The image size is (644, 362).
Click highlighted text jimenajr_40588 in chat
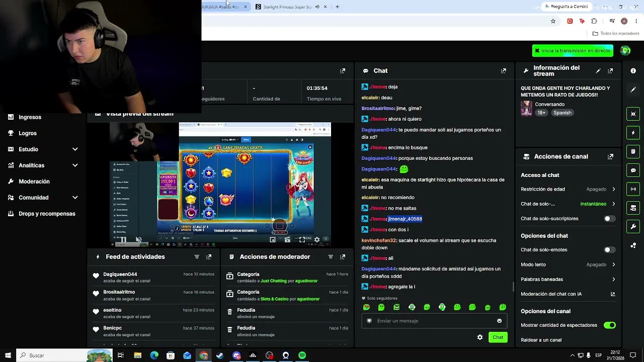click(405, 219)
